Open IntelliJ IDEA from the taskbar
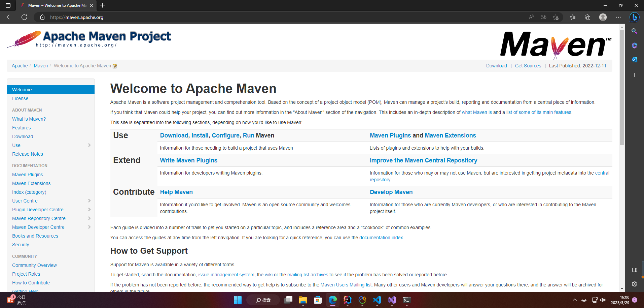644x308 pixels. [x=348, y=300]
